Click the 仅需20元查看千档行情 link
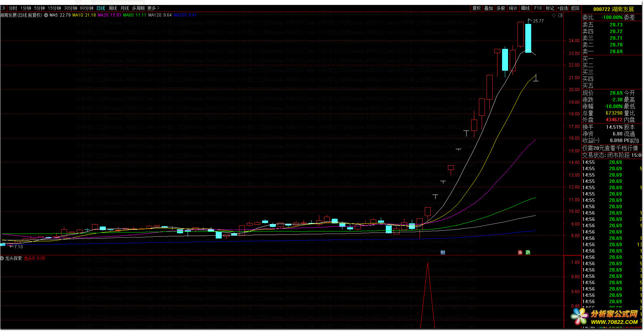Image resolution: width=644 pixels, height=331 pixels. 610,148
